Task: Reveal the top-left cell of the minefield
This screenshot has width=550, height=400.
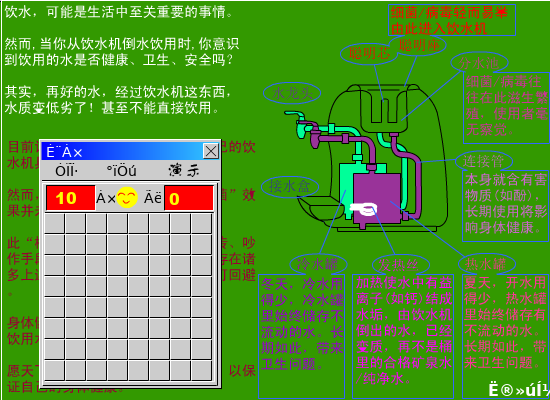Action: 55,224
